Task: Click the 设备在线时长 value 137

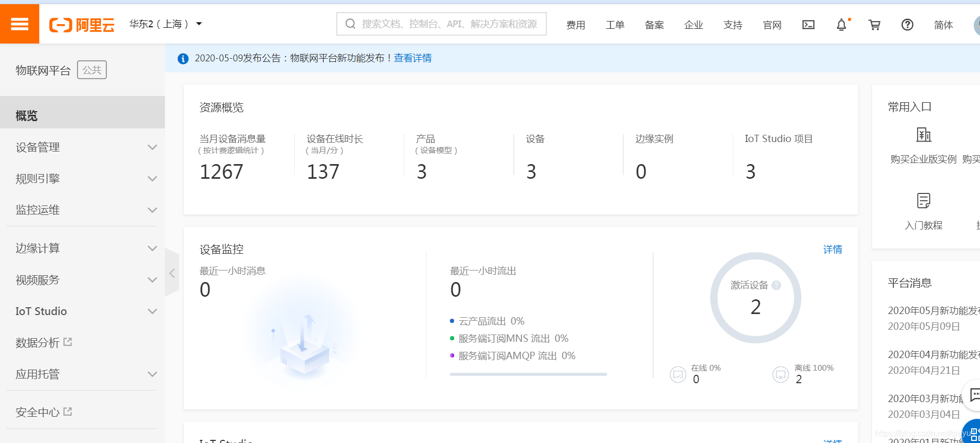Action: tap(323, 172)
